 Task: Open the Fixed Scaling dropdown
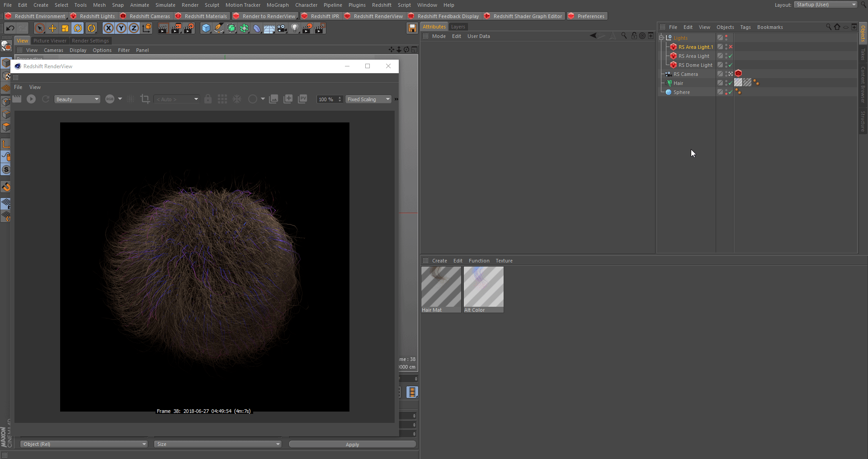[x=368, y=99]
